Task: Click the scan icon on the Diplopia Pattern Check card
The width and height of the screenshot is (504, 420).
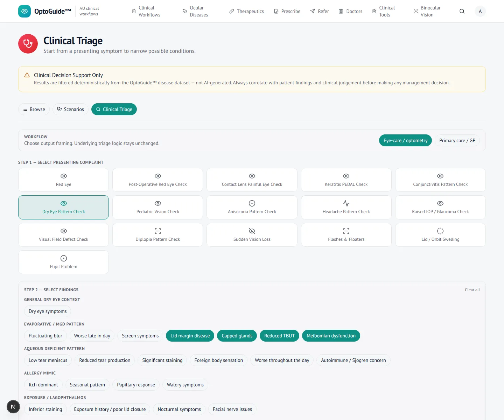Action: (158, 231)
